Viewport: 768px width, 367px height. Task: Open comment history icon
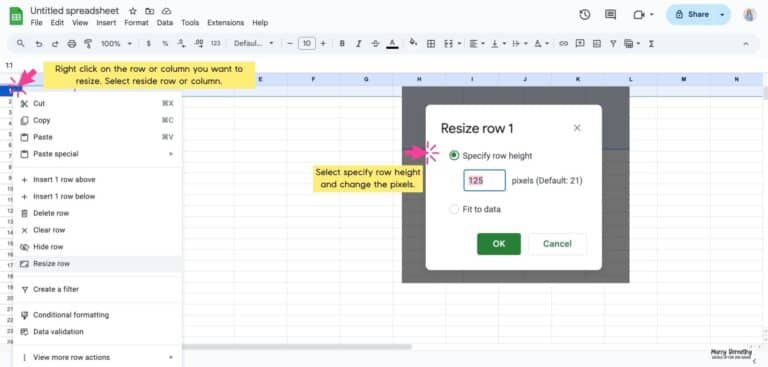coord(610,15)
